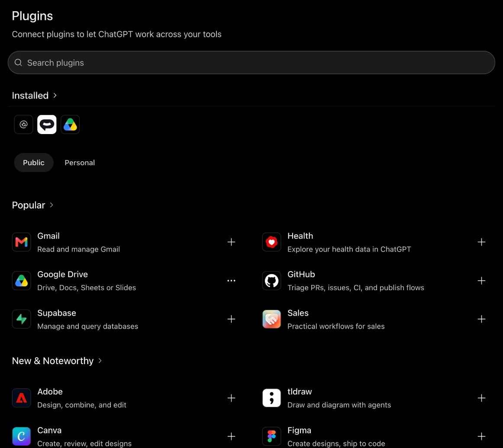Screen dimensions: 503x448
Task: Switch to the Personal tab
Action: pos(80,163)
